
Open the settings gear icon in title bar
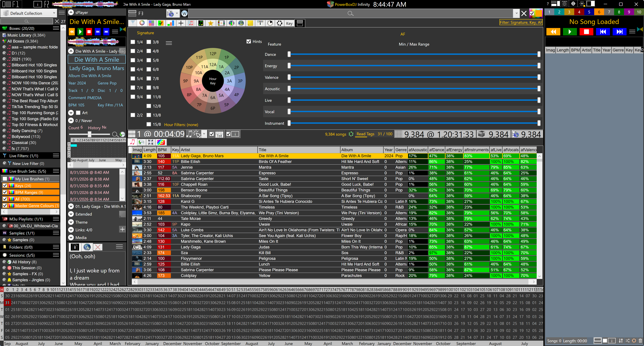[564, 4]
